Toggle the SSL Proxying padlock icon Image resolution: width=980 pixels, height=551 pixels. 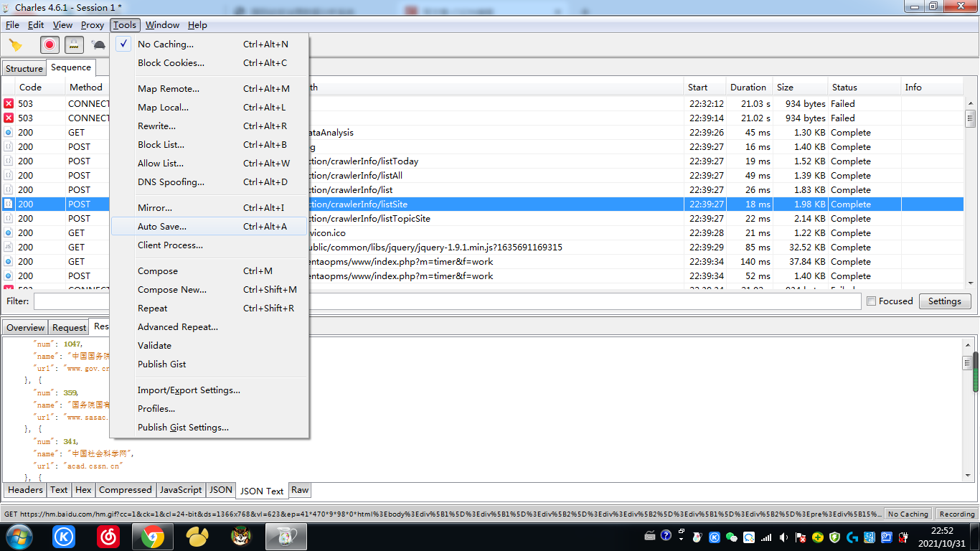coord(73,45)
